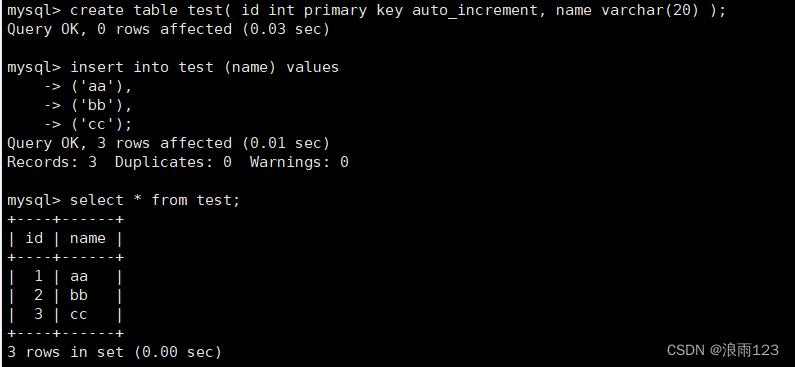This screenshot has height=367, width=795.
Task: Click the 'select * from test;' command
Action: coord(155,200)
